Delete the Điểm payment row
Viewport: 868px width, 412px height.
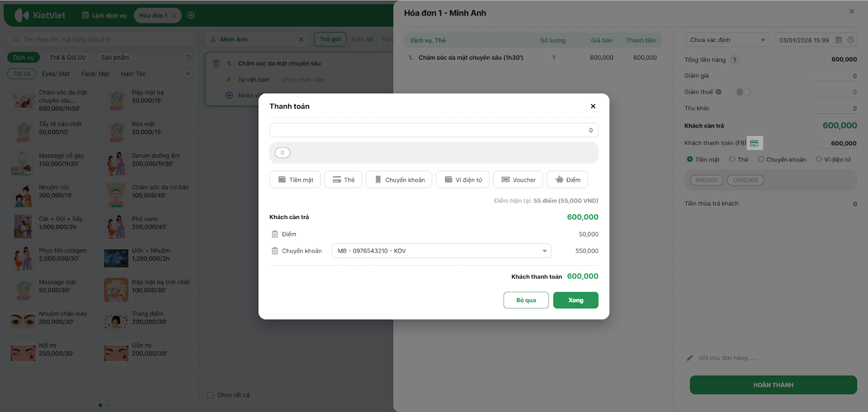pyautogui.click(x=275, y=234)
